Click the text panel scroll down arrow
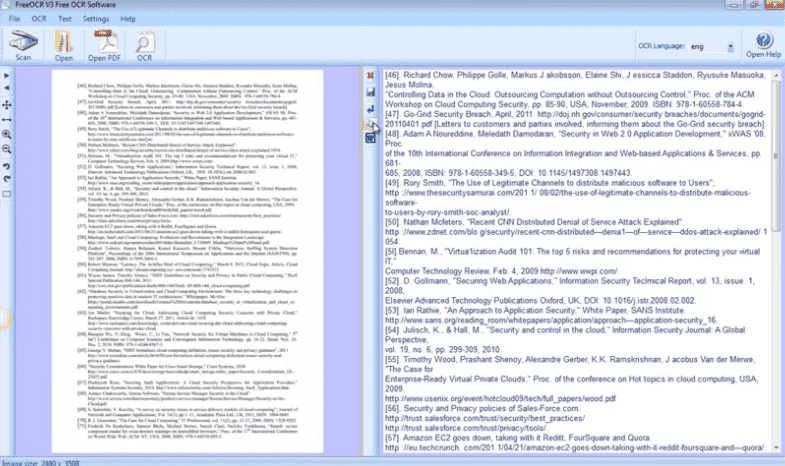785x466 pixels. click(776, 447)
